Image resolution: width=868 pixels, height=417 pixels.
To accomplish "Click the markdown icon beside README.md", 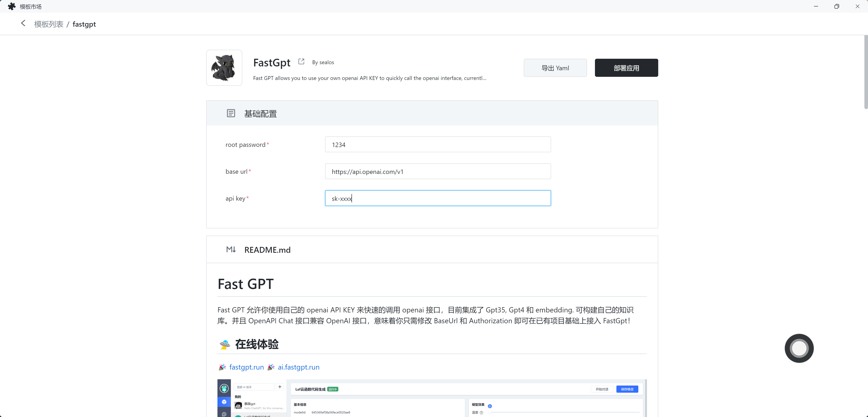I will (231, 250).
